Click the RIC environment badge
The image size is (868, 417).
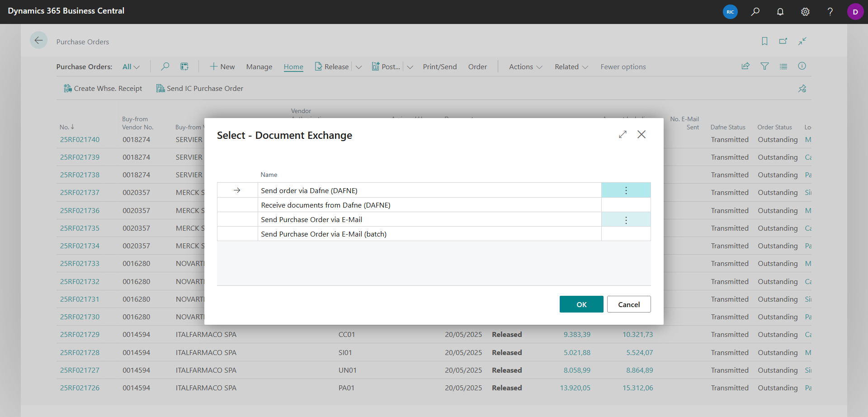tap(730, 12)
